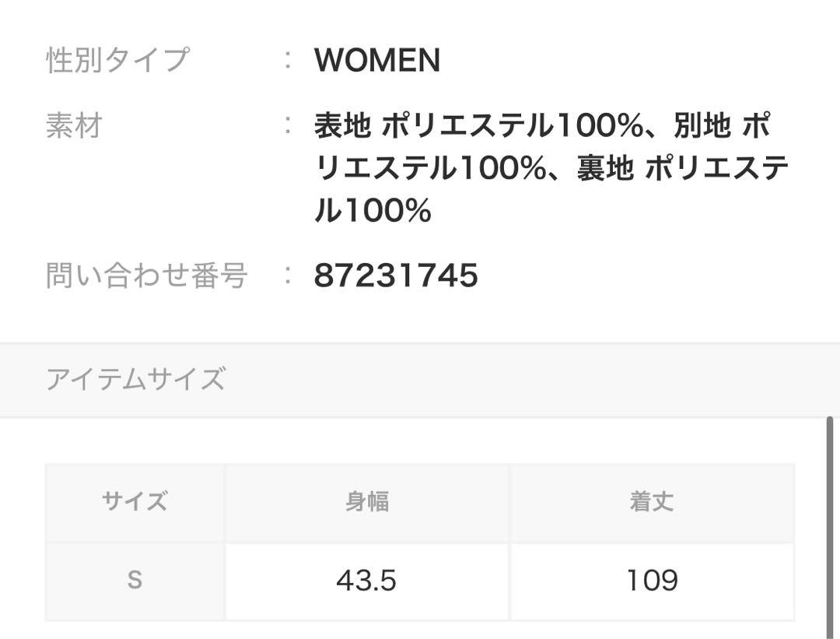This screenshot has height=639, width=840.
Task: Select the S size row cell
Action: coord(135,581)
